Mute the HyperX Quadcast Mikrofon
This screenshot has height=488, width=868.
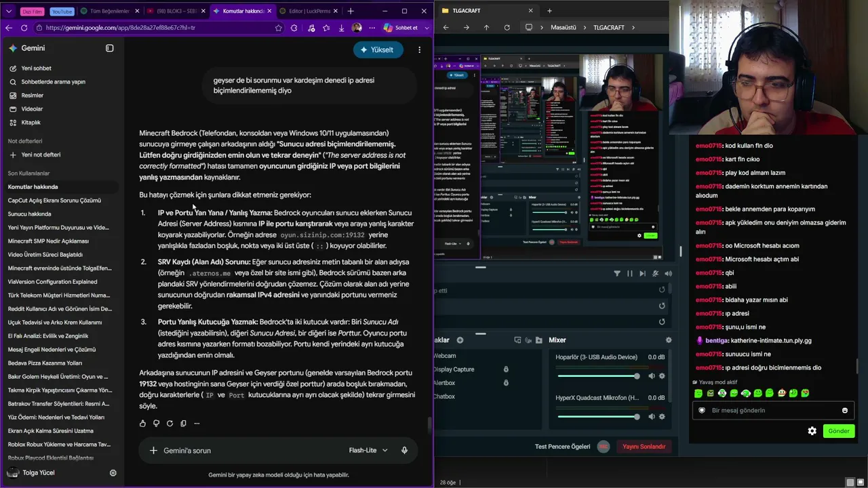pos(652,417)
